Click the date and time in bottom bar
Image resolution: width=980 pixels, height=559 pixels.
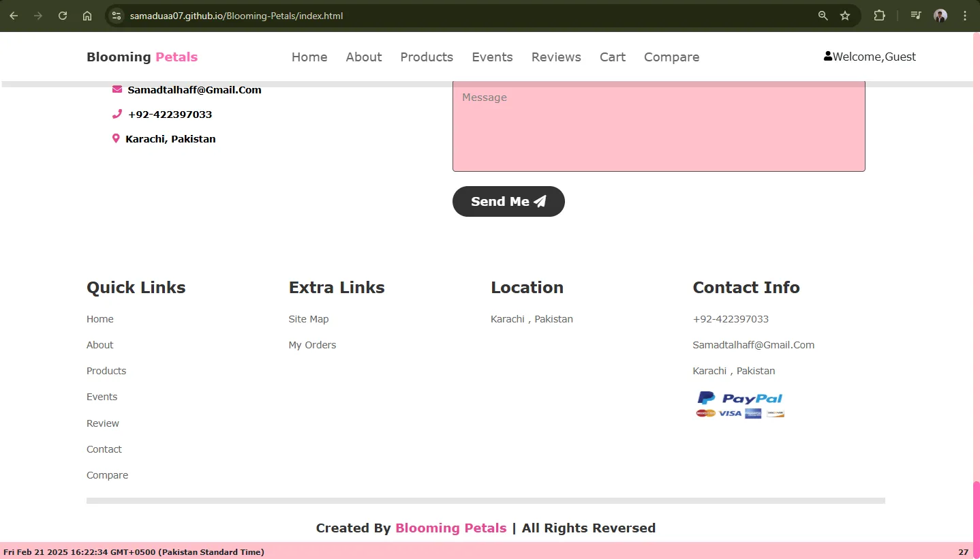coord(134,552)
